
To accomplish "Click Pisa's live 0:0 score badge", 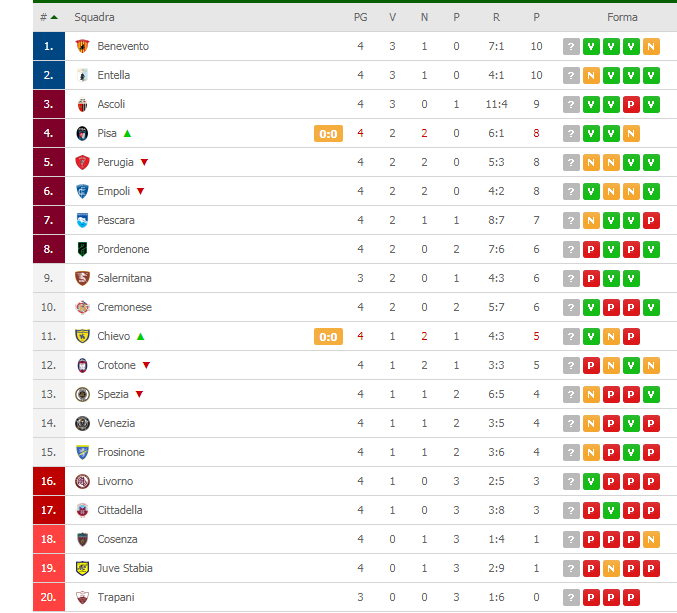I will pos(328,134).
